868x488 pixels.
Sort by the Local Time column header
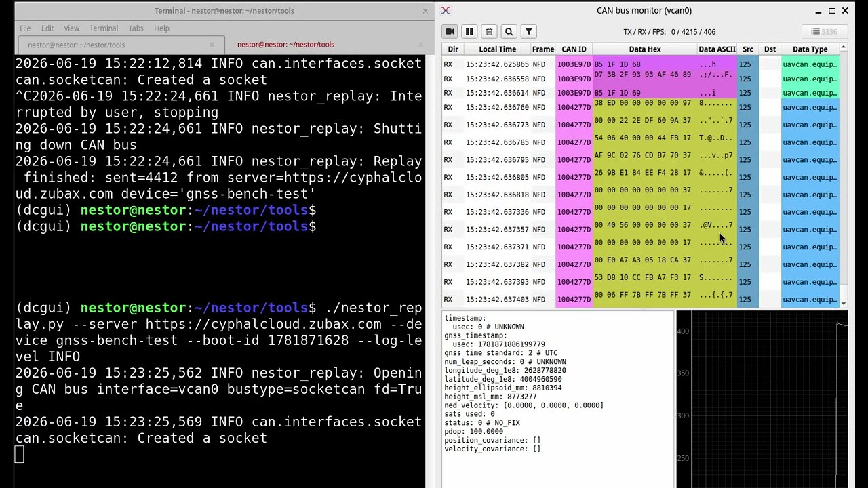pos(498,49)
